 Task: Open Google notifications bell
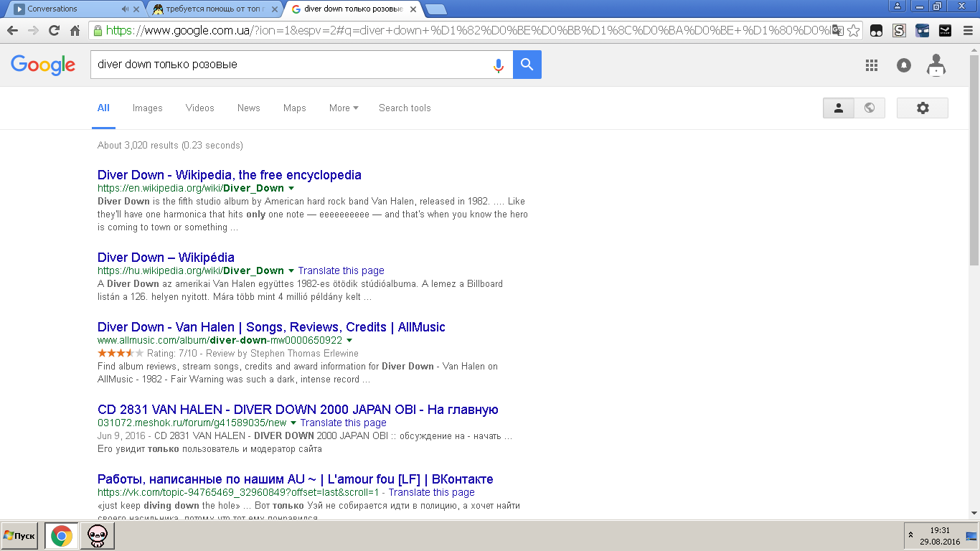[x=904, y=65]
